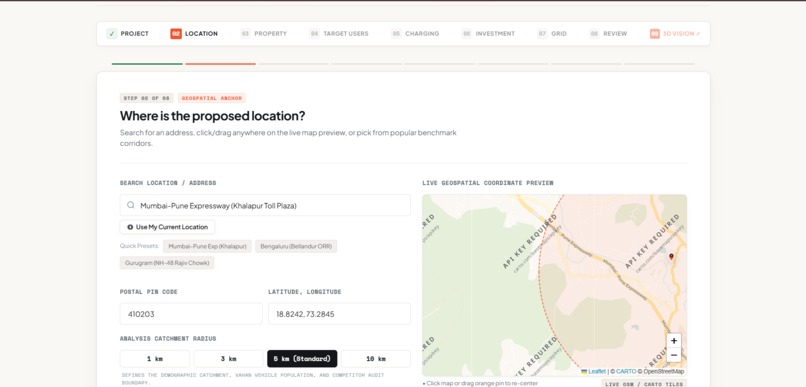This screenshot has width=806, height=387.
Task: Focus the Search Location address field
Action: point(265,205)
